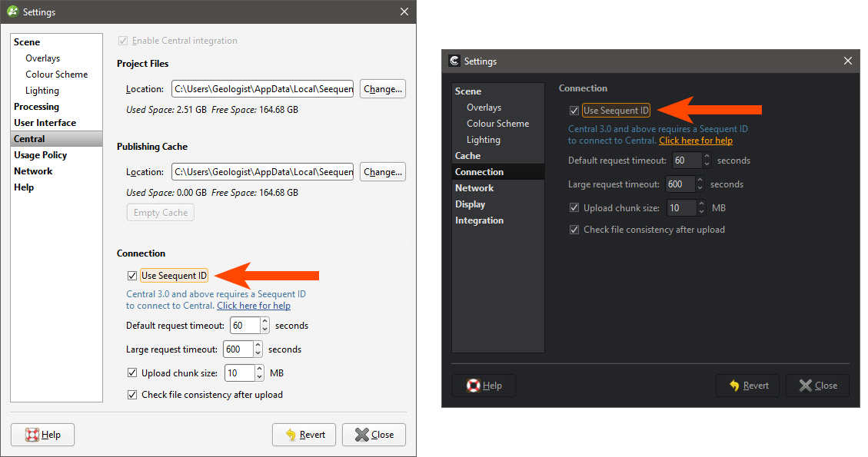The width and height of the screenshot is (868, 457).
Task: Decrease Large request timeout in dark dialog
Action: pyautogui.click(x=700, y=188)
